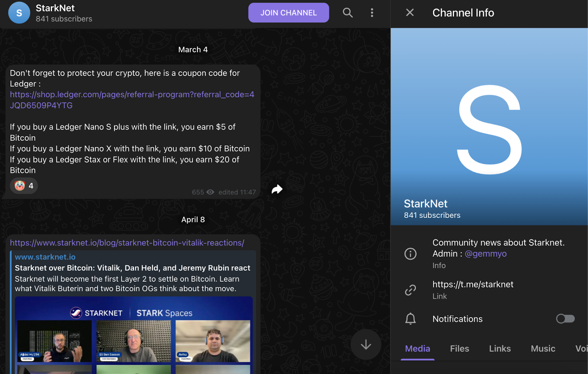Open the Ledger referral program link

(x=132, y=95)
